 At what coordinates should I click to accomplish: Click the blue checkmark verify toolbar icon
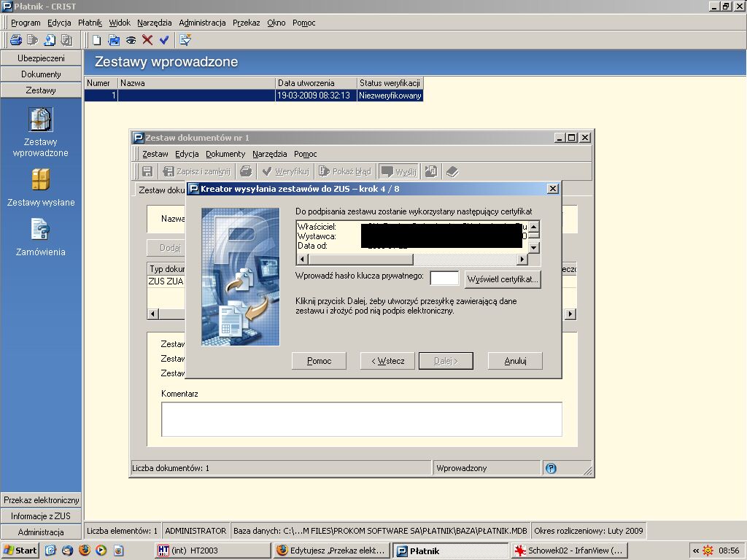(x=164, y=40)
